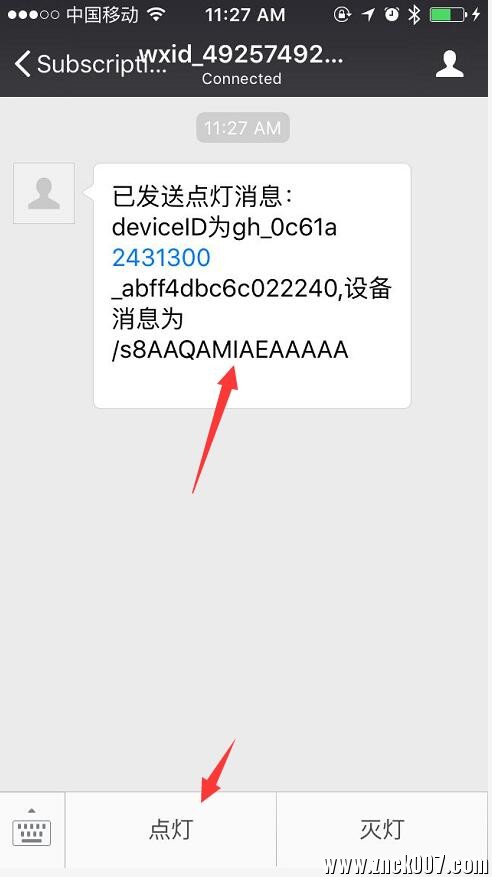Open the contact profile icon
Viewport: 492px width, 877px height.
[x=450, y=63]
